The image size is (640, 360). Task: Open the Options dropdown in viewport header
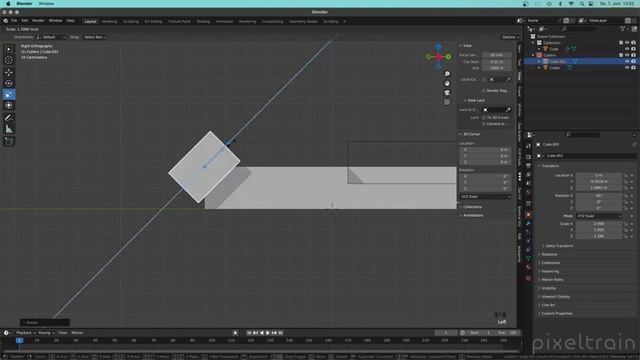pos(510,37)
